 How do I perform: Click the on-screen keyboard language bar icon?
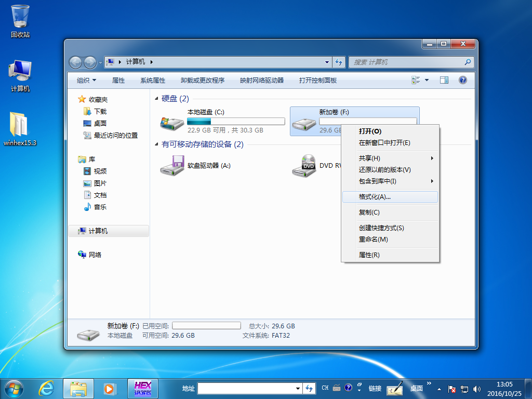(337, 388)
